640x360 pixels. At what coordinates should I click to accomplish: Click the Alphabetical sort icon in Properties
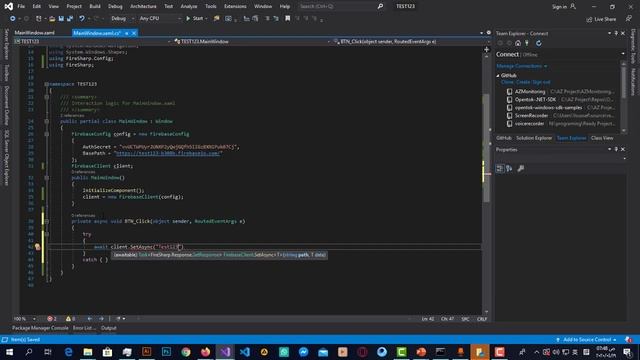(x=509, y=169)
